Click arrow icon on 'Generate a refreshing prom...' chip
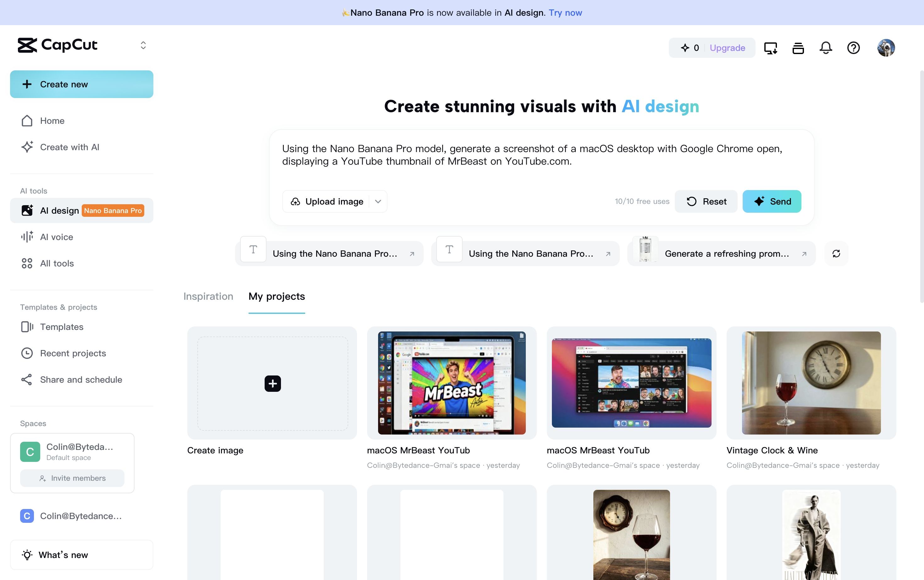The image size is (924, 580). (804, 254)
